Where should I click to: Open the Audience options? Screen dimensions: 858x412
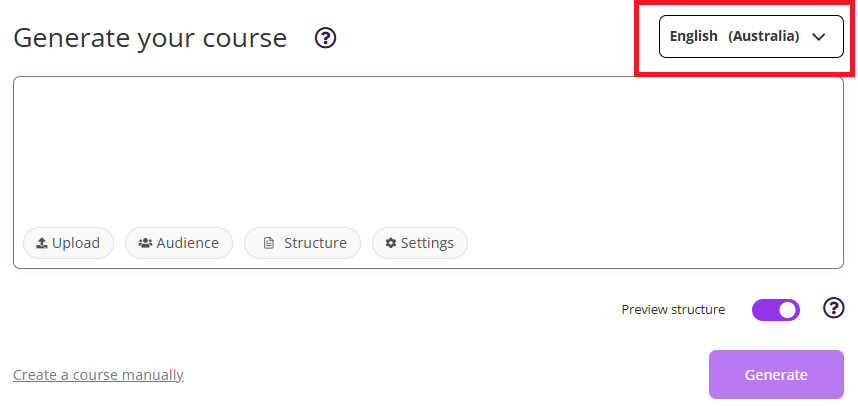[179, 243]
